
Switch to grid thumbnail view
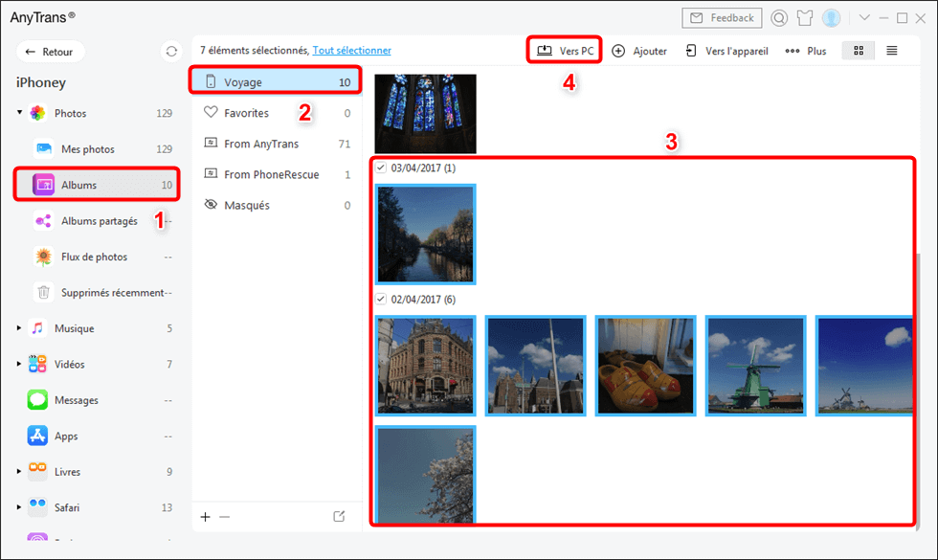859,51
